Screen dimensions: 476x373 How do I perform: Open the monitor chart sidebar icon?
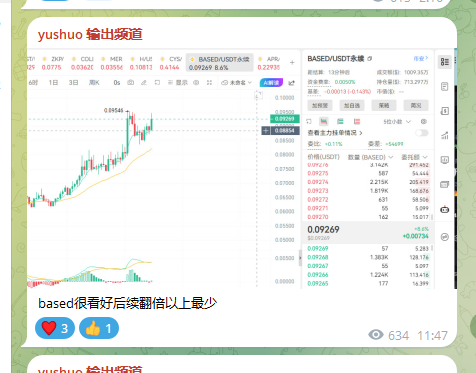pyautogui.click(x=445, y=160)
